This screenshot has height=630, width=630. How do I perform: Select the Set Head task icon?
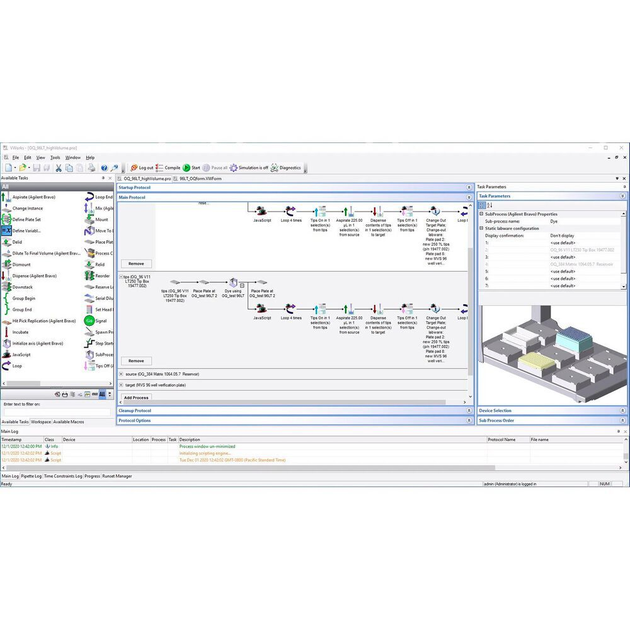[89, 309]
